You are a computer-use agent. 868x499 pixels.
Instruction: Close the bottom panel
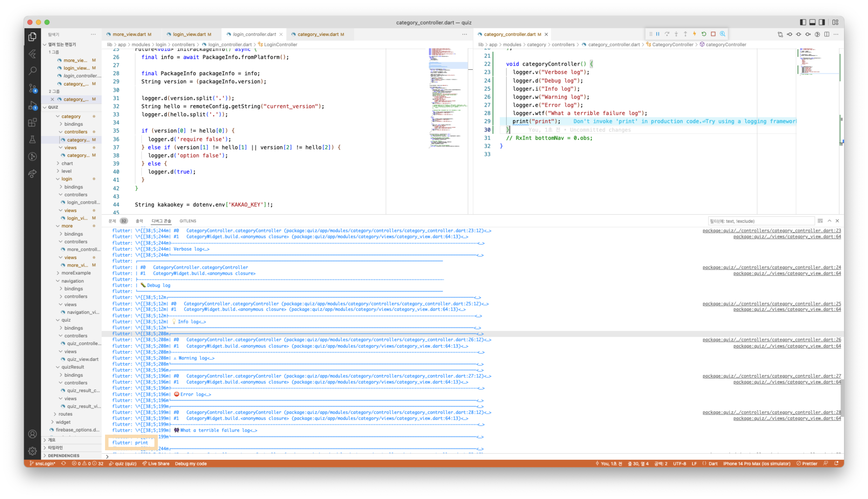pos(837,221)
